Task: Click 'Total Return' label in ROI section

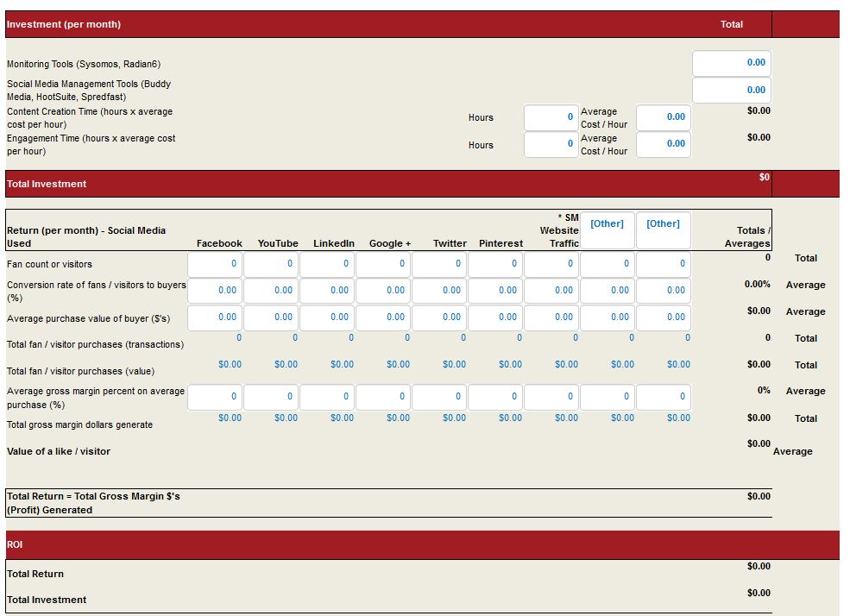Action: click(x=35, y=574)
